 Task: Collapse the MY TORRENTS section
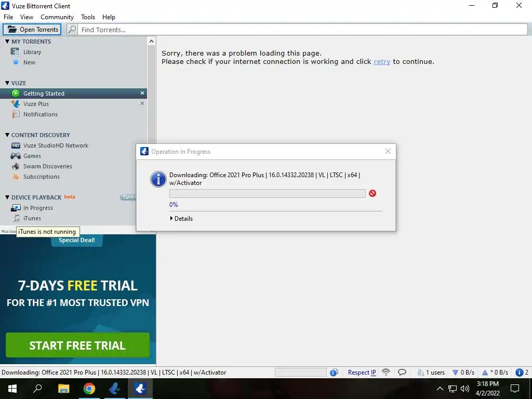(x=7, y=42)
